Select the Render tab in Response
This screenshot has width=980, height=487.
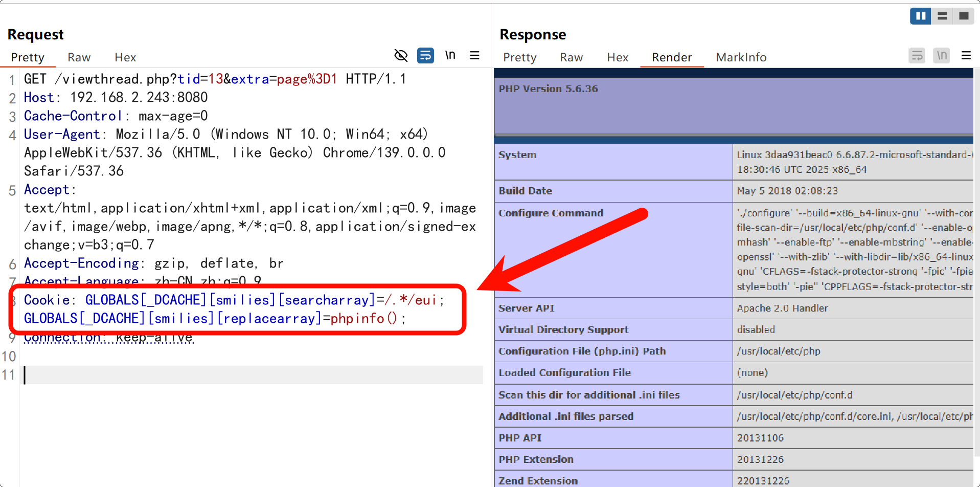[x=672, y=57]
